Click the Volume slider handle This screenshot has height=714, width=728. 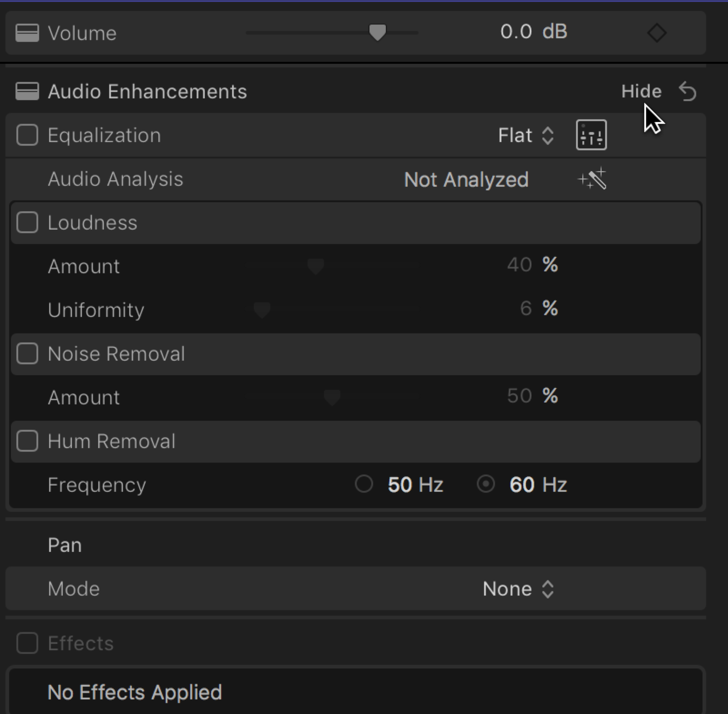click(377, 32)
